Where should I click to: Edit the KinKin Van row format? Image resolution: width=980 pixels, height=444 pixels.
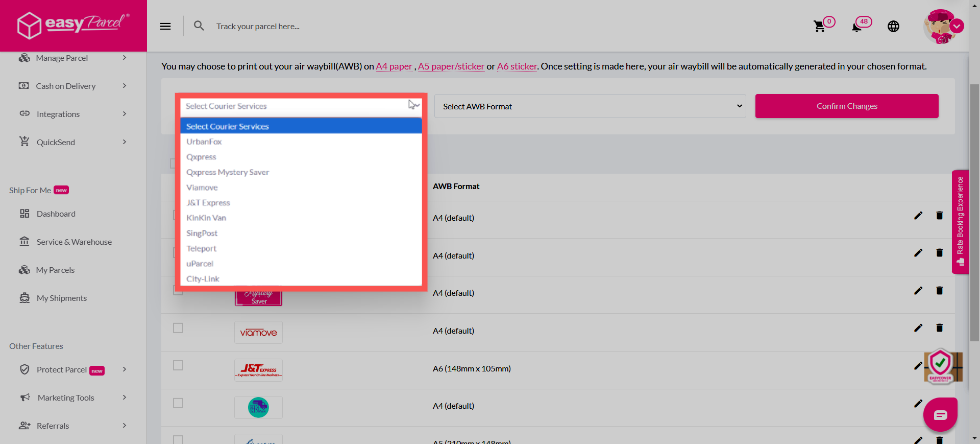[x=918, y=404]
